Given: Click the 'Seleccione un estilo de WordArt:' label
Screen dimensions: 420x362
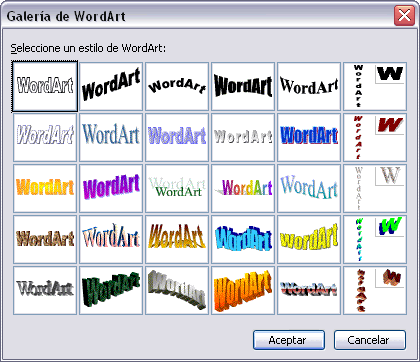Looking at the screenshot, I should click(88, 48).
